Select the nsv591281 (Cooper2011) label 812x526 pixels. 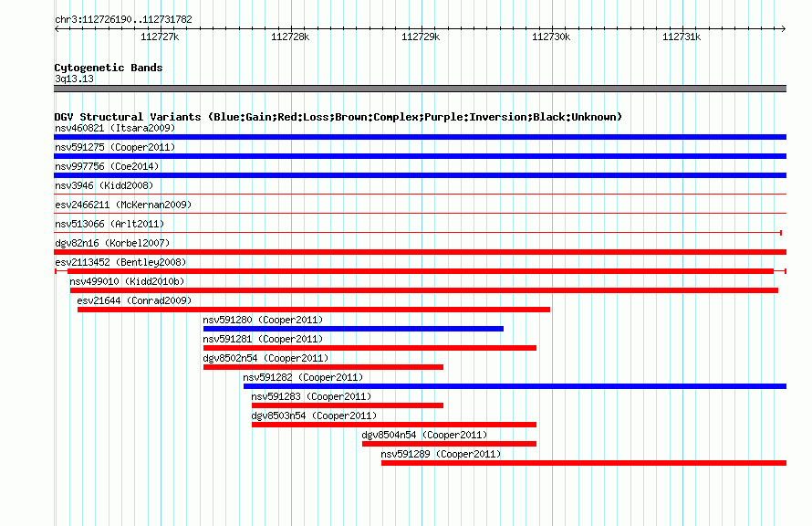click(x=263, y=339)
